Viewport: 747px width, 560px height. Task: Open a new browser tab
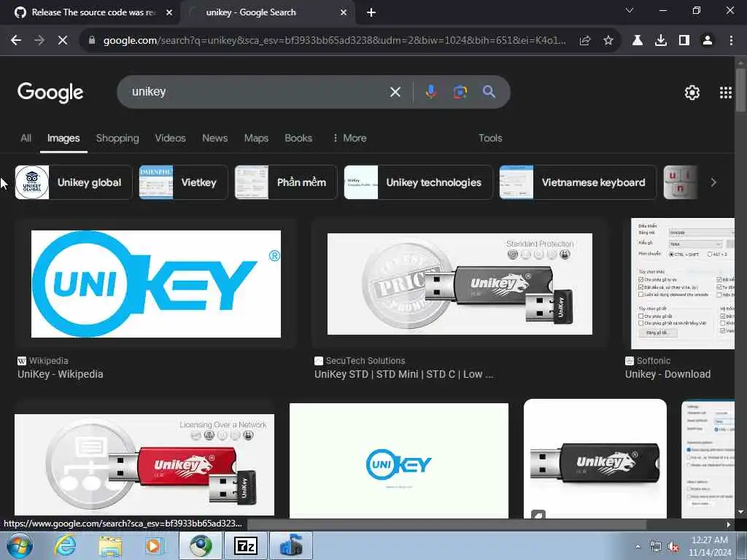(371, 12)
